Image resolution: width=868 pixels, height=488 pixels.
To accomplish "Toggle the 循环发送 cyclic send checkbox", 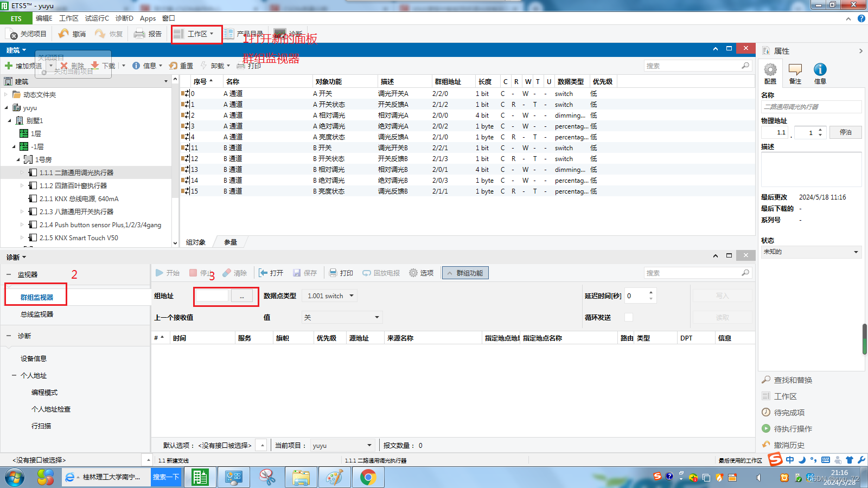I will 629,317.
